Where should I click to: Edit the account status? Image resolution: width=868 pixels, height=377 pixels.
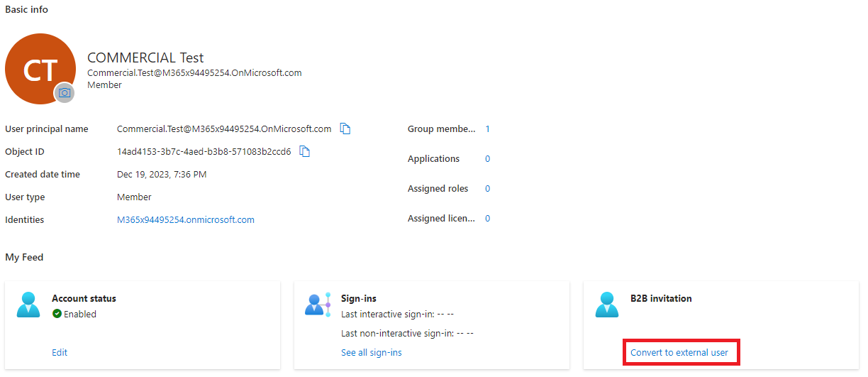tap(60, 353)
